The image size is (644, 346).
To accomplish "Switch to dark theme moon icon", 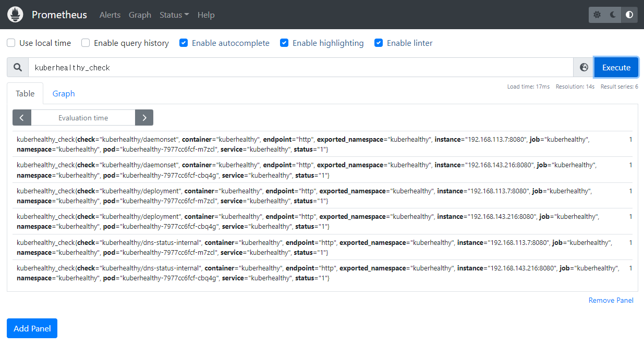I will pos(613,15).
